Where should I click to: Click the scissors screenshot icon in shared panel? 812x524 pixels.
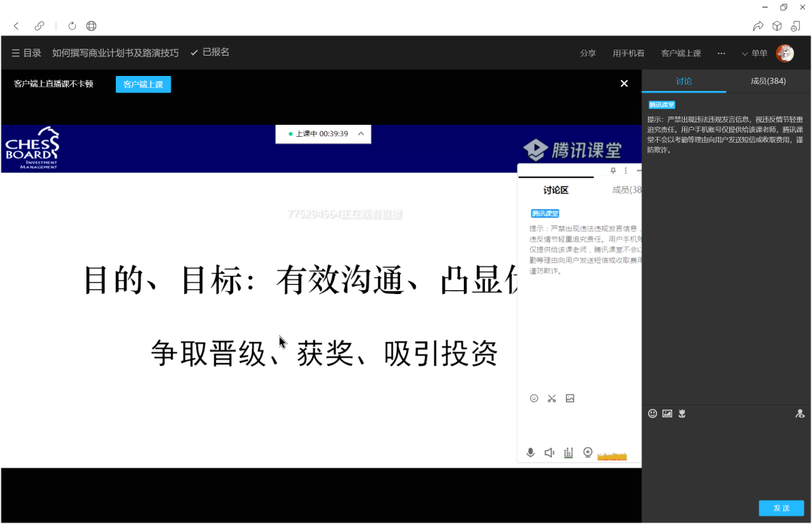552,398
